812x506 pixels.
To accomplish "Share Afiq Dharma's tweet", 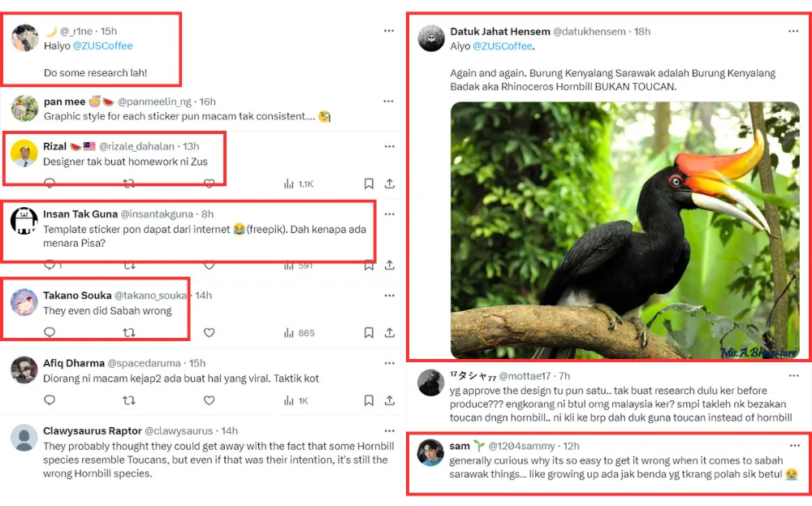I will [390, 400].
